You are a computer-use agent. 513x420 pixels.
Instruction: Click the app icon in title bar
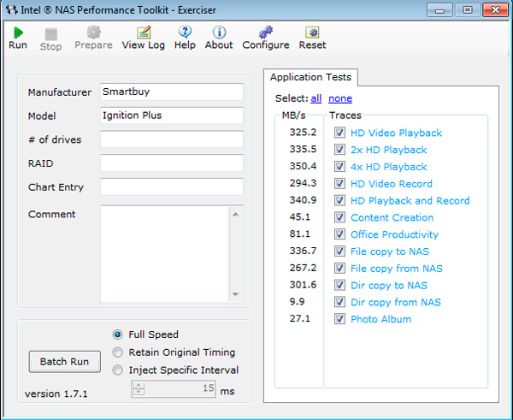tap(11, 9)
